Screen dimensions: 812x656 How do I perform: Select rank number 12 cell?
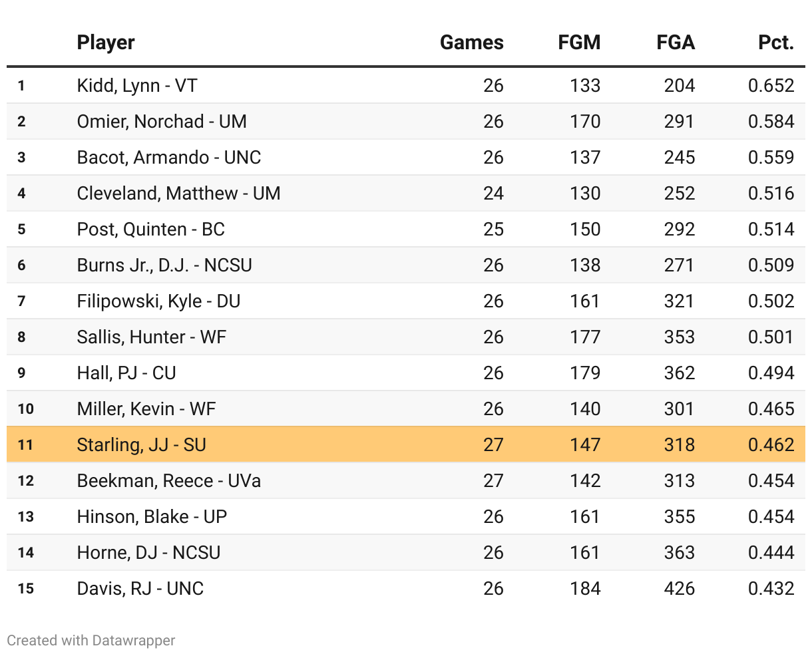click(25, 480)
